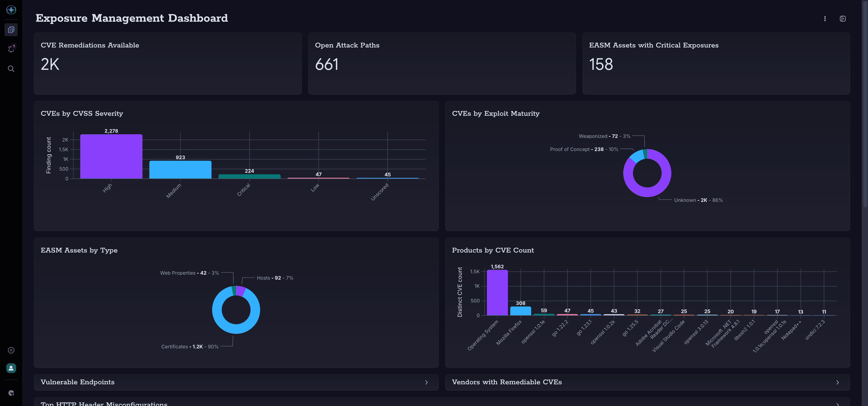Click the '923' Medium bar value label
Screen dimensions: 868x406
pos(180,157)
